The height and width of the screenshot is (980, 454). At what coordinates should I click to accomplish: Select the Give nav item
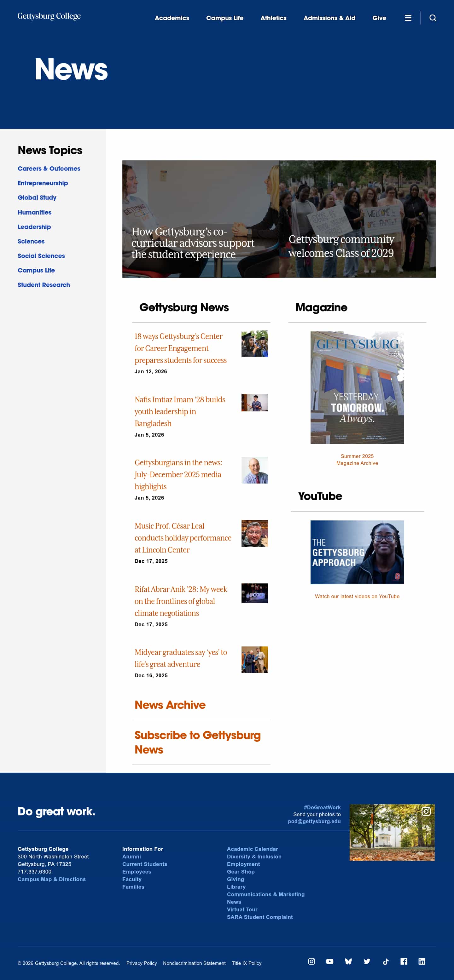(x=379, y=18)
